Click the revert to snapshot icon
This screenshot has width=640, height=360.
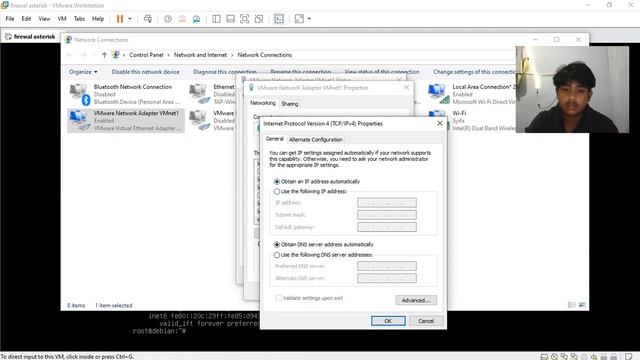[x=182, y=19]
